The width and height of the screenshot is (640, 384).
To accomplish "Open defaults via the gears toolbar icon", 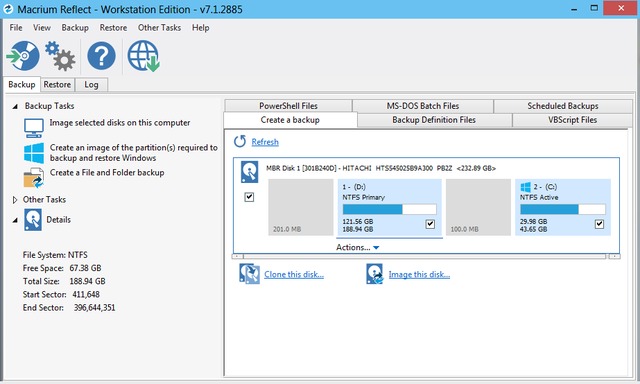I will click(x=60, y=56).
